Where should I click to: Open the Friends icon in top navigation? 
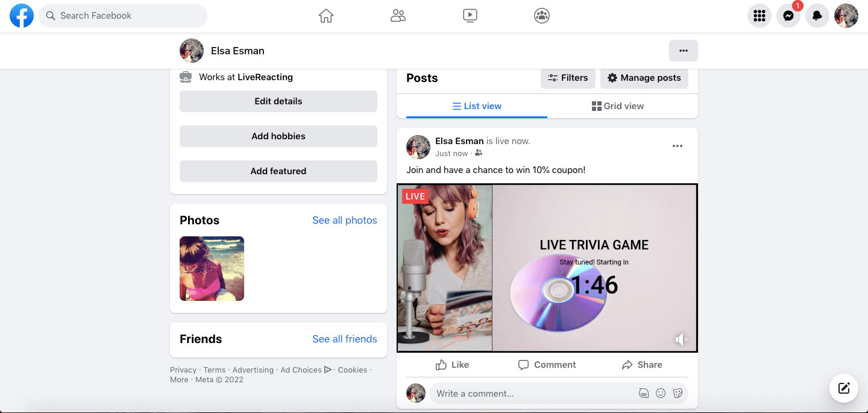pyautogui.click(x=398, y=16)
